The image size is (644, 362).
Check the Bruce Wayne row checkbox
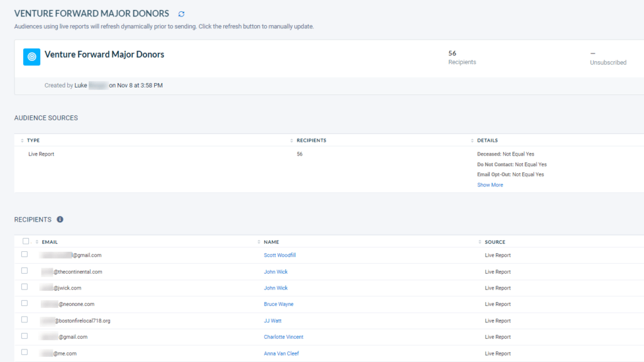[25, 303]
